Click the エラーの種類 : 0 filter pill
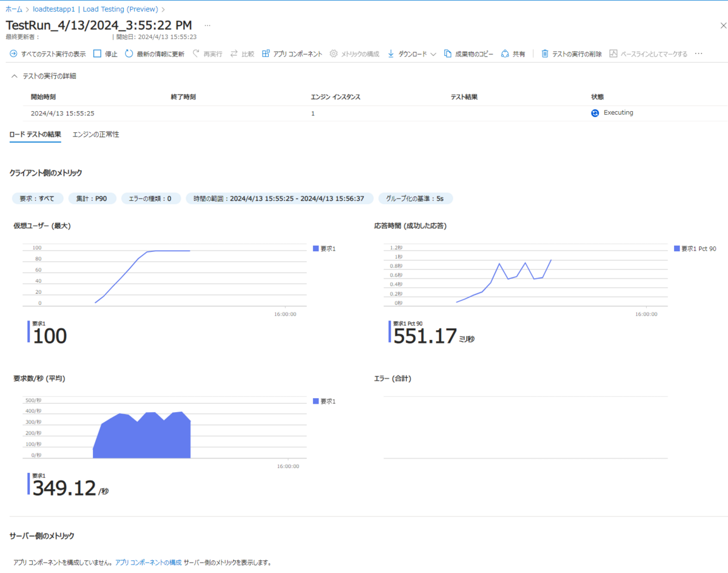Screen dimensions: 728x573 point(150,198)
